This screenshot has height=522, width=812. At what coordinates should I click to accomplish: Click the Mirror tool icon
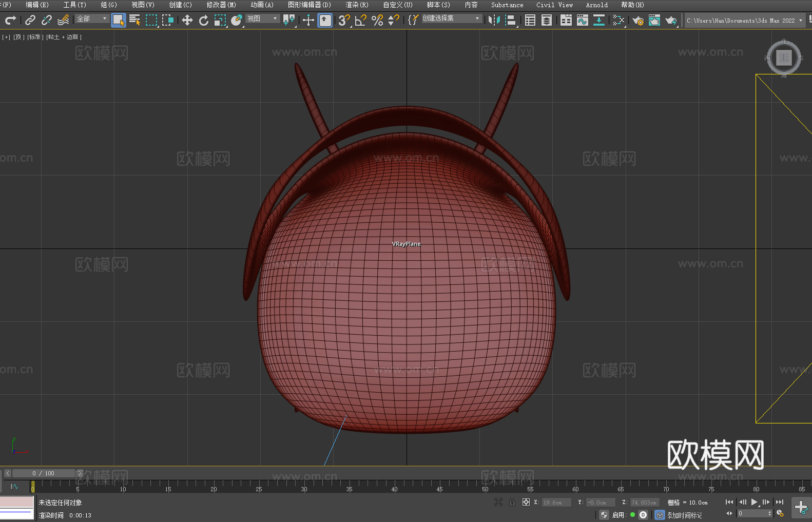coord(494,21)
